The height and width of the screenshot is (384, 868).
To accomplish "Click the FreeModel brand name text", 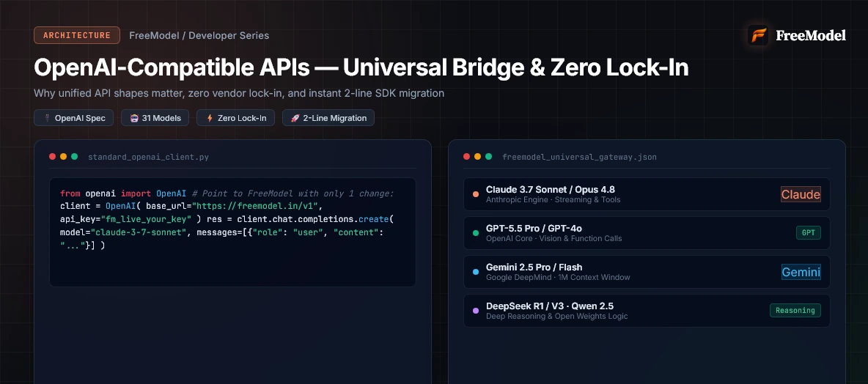I will pos(810,35).
